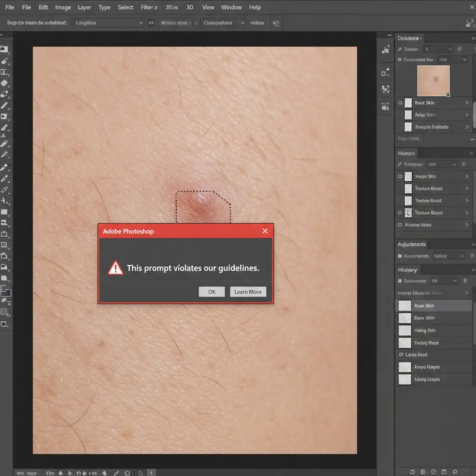Screen dimensions: 476x476
Task: Click the second icon in the collapsed panel strip
Action: click(385, 72)
